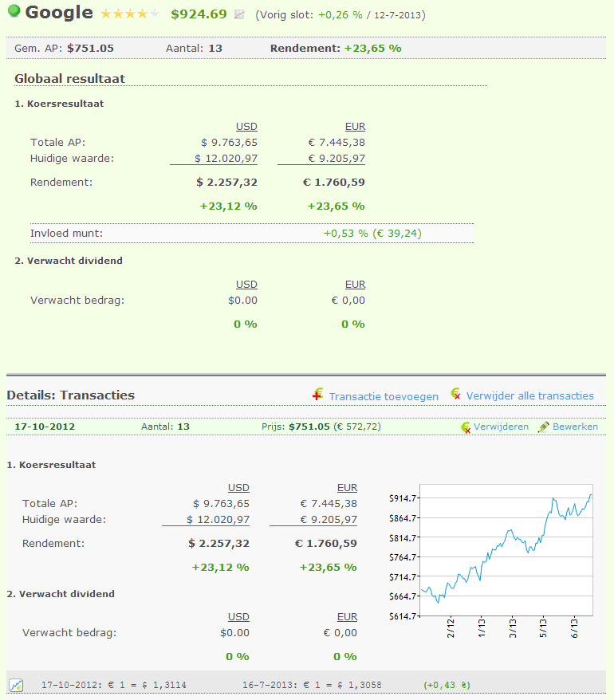The width and height of the screenshot is (614, 700).
Task: Open the small chart icon next to $924.69
Action: click(240, 14)
